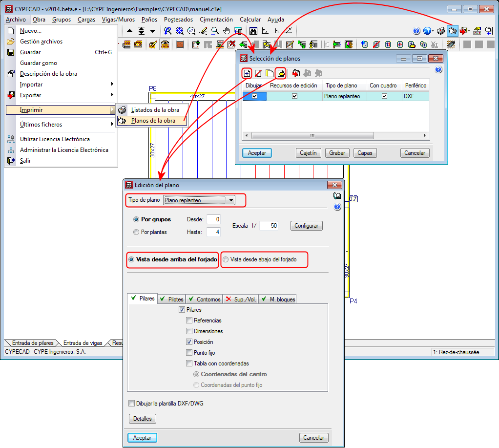Screen dimensions: 499x448
Task: Click the red-arrow export icon in Selección de planos
Action: (296, 74)
